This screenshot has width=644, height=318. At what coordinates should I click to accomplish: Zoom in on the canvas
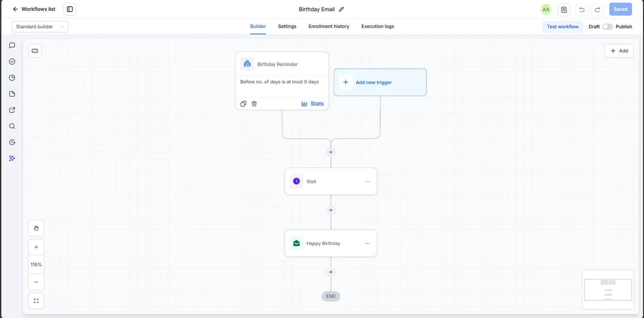(36, 247)
